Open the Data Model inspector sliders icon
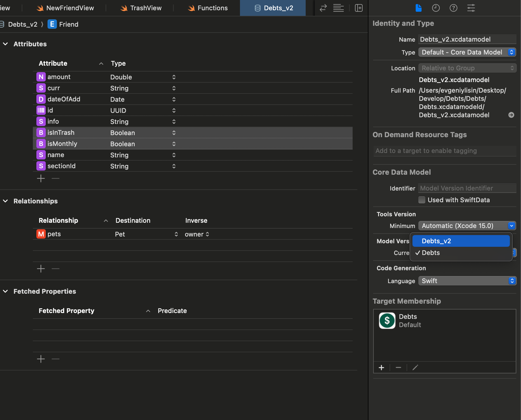Image resolution: width=521 pixels, height=420 pixels. 471,8
